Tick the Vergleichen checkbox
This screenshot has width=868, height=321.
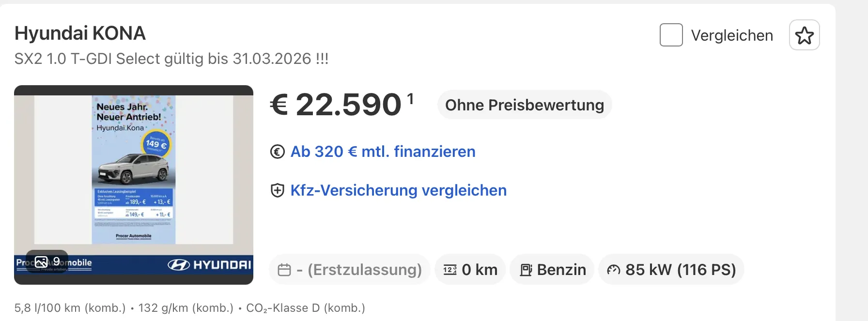tap(671, 35)
